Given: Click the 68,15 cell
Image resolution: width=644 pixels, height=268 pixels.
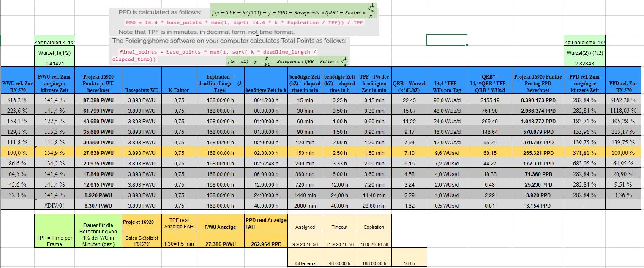Looking at the screenshot, I should 490,153.
